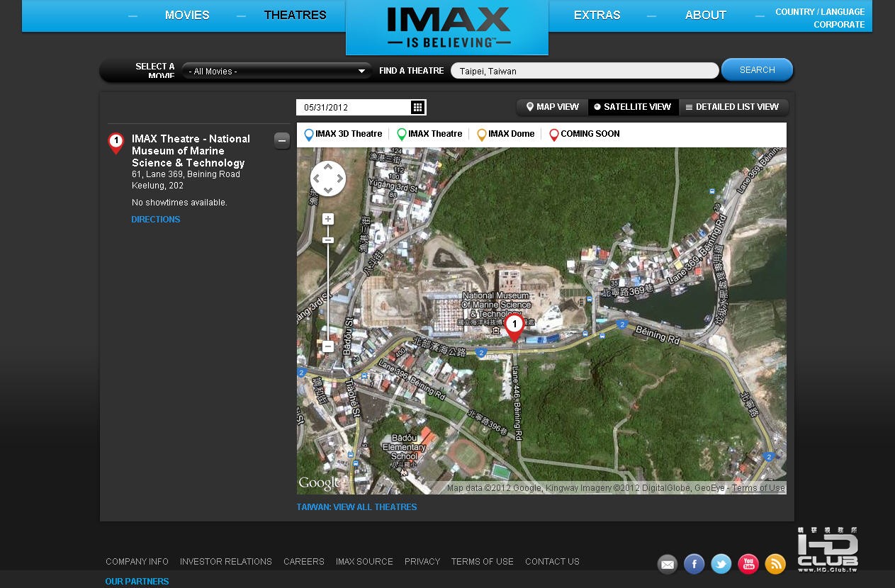Screen dimensions: 895x588
Task: Open the Country / Language selector
Action: click(820, 12)
